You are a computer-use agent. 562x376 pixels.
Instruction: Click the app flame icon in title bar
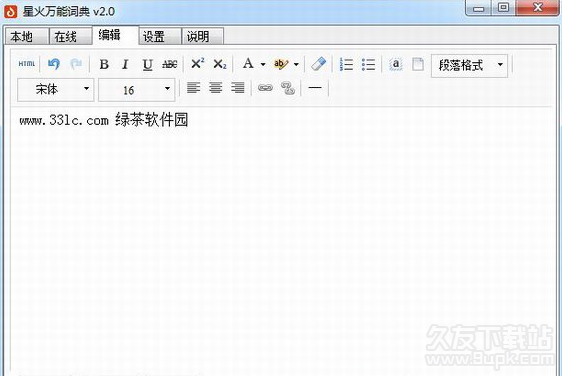pos(11,11)
